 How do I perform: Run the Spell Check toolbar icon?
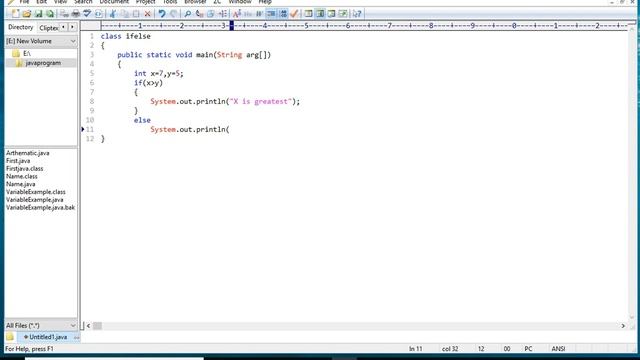[x=87, y=14]
